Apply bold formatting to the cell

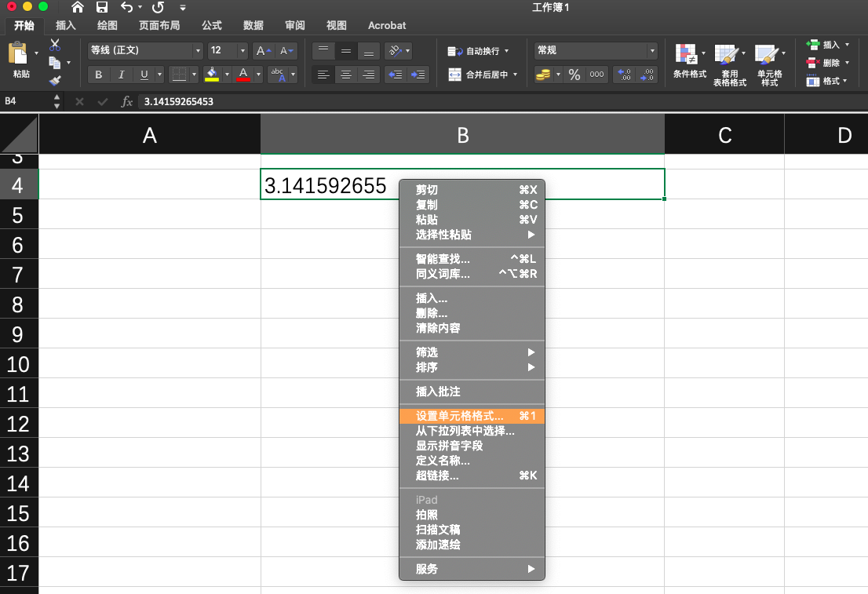tap(99, 75)
